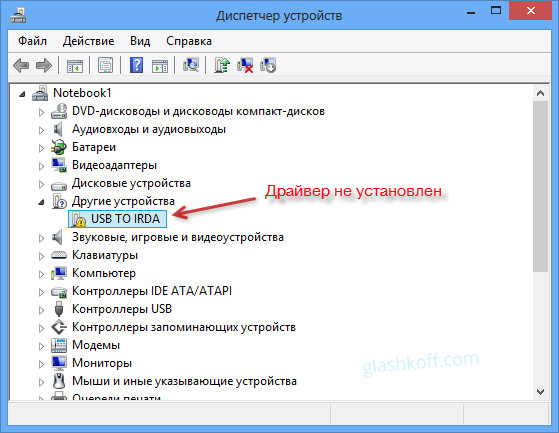Open the Справка menu
Image resolution: width=559 pixels, height=433 pixels.
tap(189, 41)
